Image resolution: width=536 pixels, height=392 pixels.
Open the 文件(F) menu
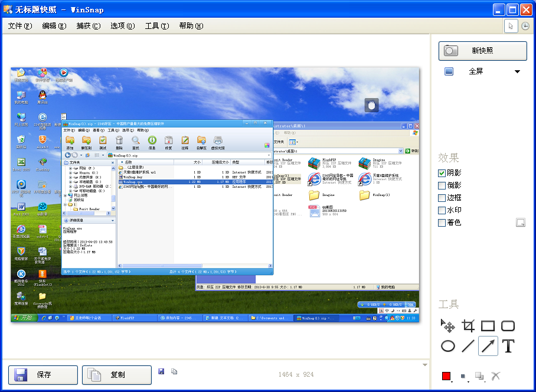point(20,26)
